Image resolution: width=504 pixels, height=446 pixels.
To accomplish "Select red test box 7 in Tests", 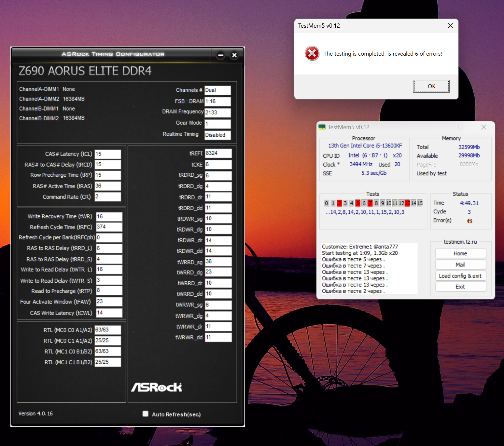I will pos(370,203).
